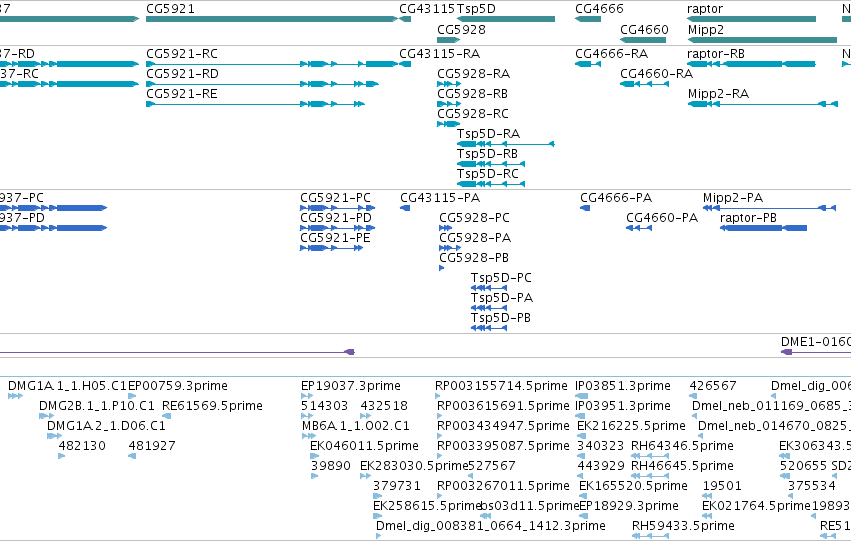Image resolution: width=851 pixels, height=541 pixels.
Task: Click the CG5928-PC protein label
Action: pyautogui.click(x=474, y=218)
